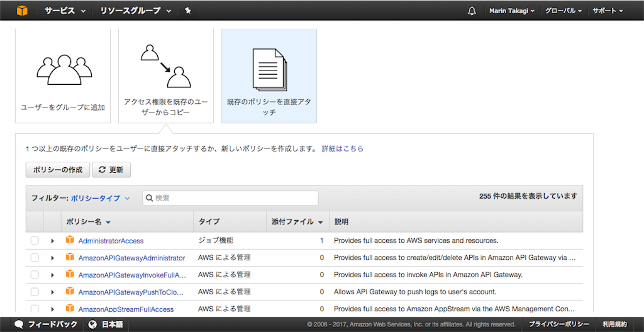
Task: Click the pin shortcut icon in navbar
Action: (x=187, y=11)
